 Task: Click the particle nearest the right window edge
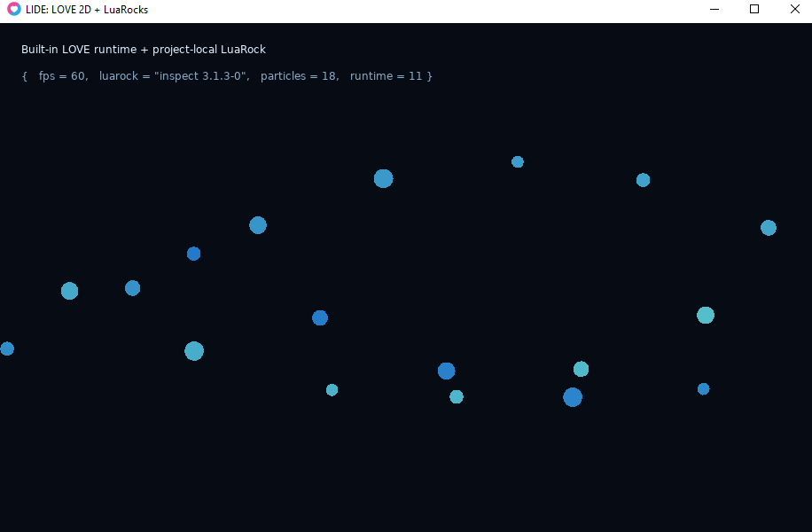(768, 228)
